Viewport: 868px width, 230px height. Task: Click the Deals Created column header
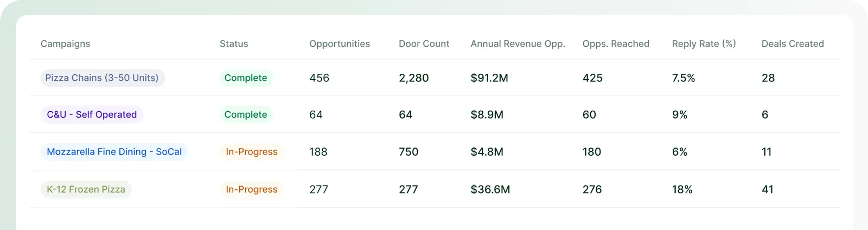[793, 44]
